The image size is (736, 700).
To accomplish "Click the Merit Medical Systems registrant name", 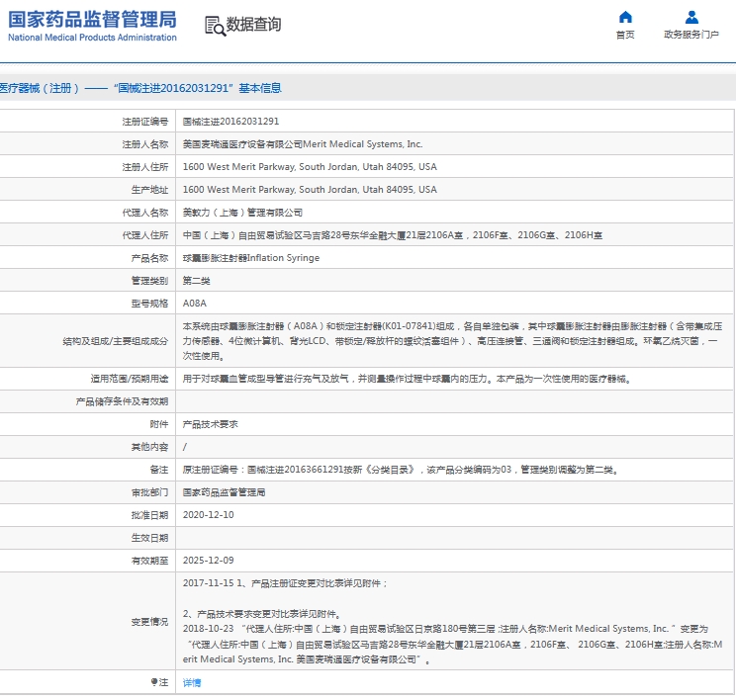I will 303,144.
